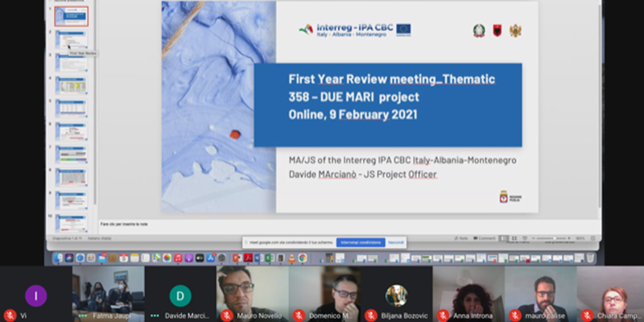Select slide 5 thumbnail

click(x=71, y=109)
